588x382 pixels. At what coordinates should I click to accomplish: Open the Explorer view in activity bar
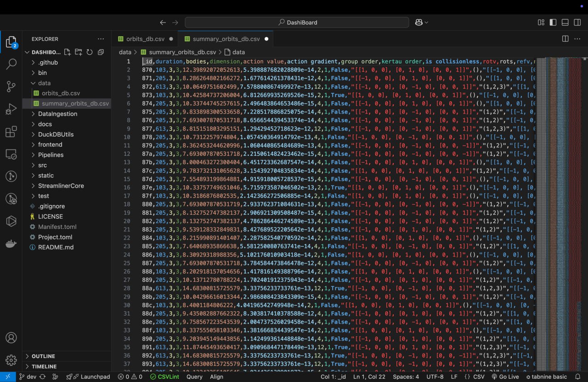(11, 42)
